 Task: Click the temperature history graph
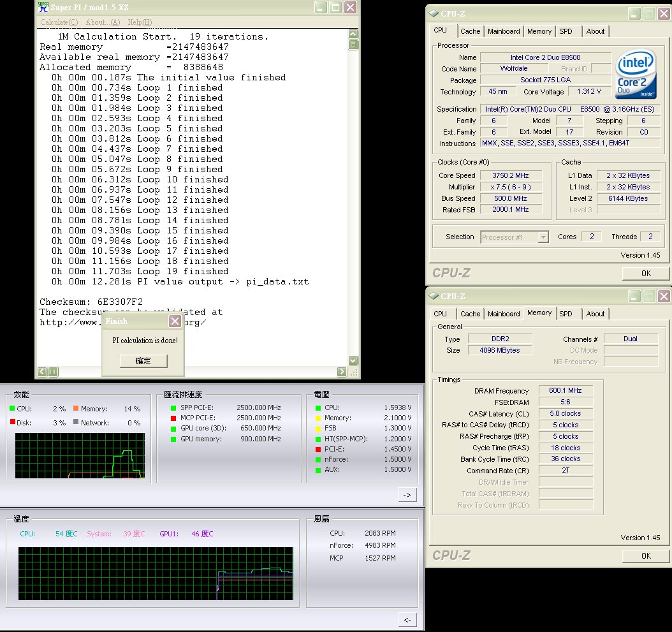[x=156, y=573]
